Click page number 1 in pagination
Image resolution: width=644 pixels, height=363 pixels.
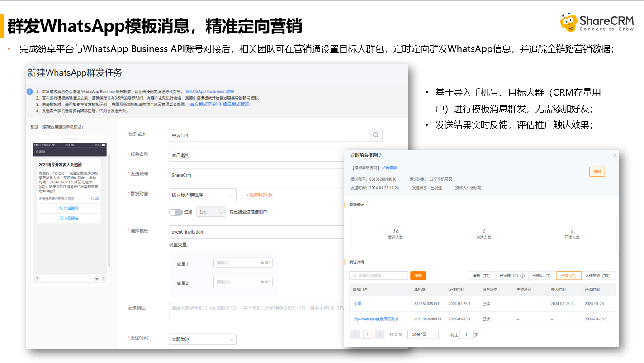click(368, 334)
